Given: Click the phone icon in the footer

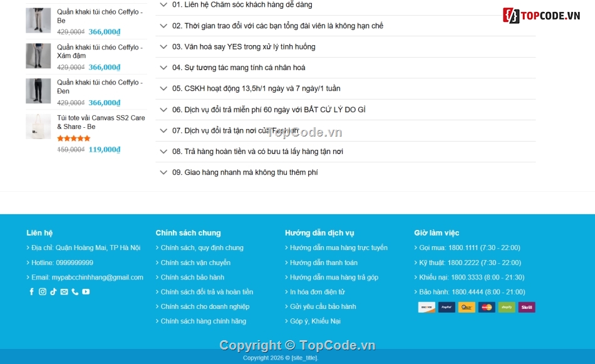Looking at the screenshot, I should coord(75,291).
